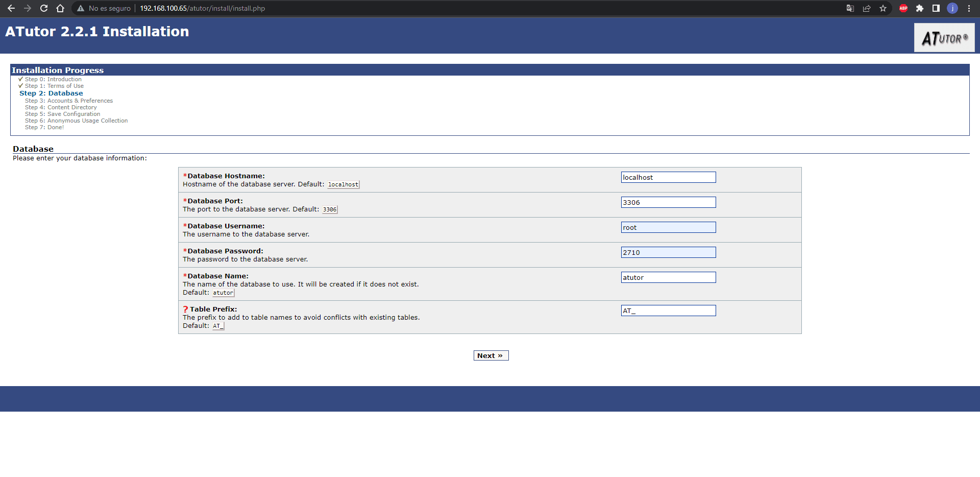
Task: Reload the installation page
Action: click(x=44, y=8)
